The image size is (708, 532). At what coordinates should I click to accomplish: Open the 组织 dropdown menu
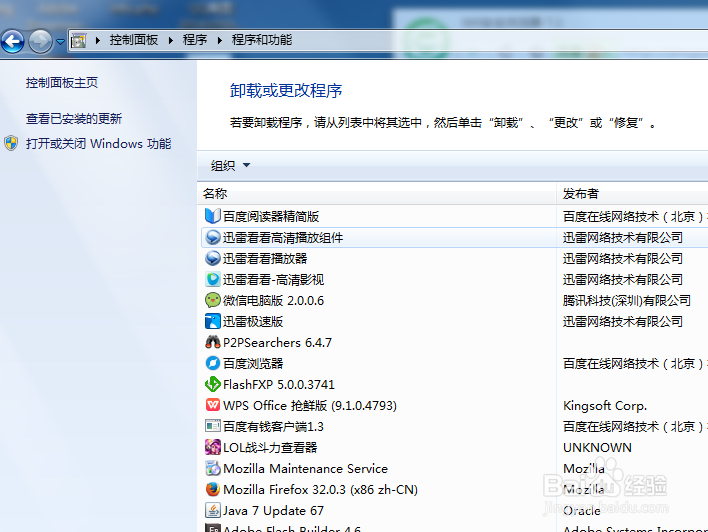coord(230,166)
